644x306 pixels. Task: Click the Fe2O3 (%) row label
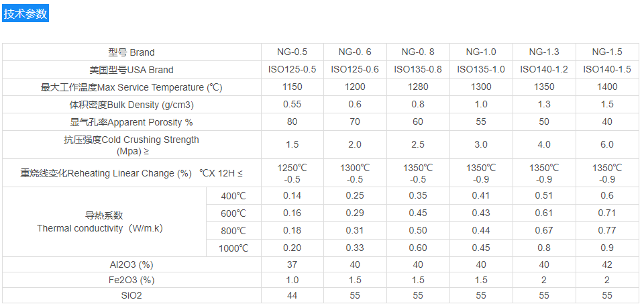[x=131, y=280]
